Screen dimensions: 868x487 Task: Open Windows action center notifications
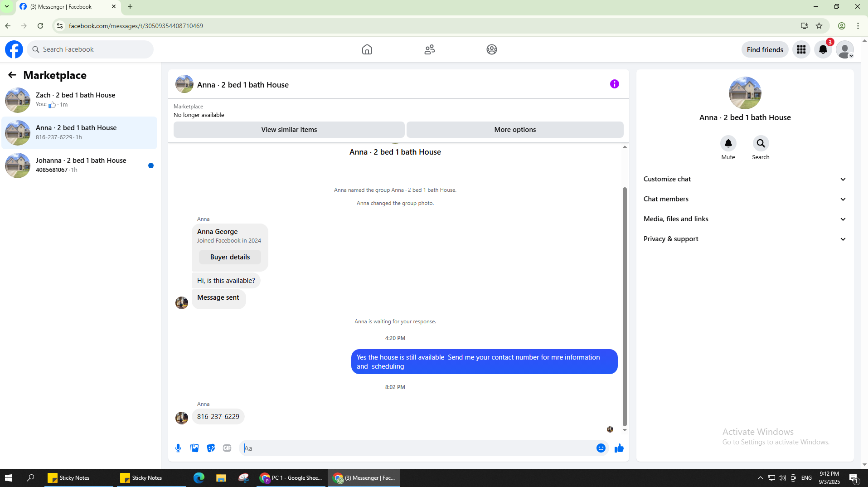pos(854,478)
